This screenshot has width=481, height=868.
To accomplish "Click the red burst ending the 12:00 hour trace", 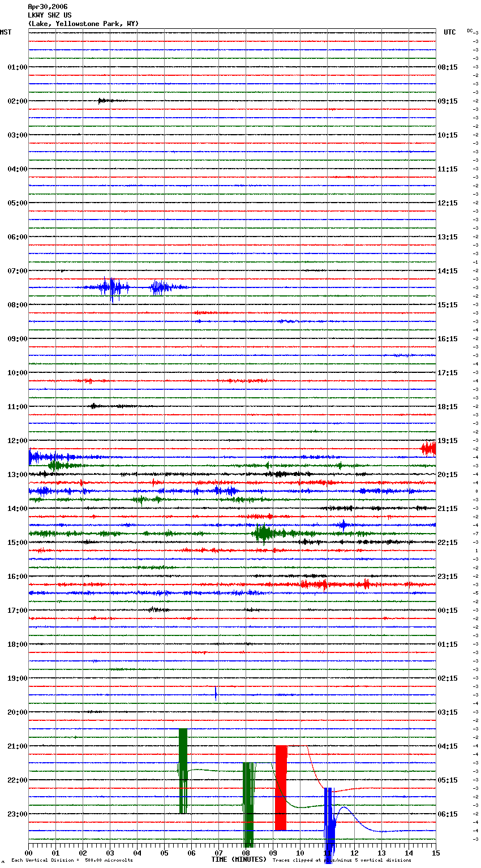I will 428,449.
